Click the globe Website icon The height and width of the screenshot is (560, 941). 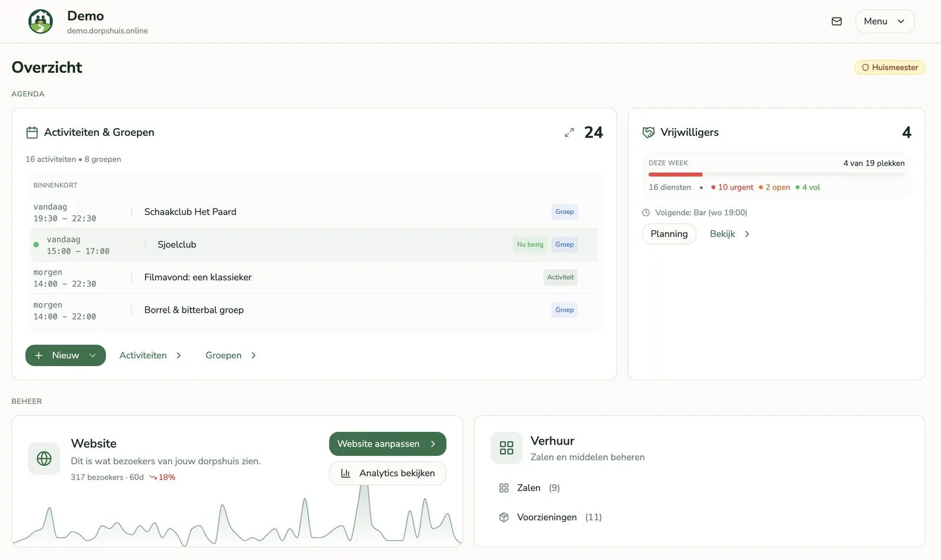44,459
